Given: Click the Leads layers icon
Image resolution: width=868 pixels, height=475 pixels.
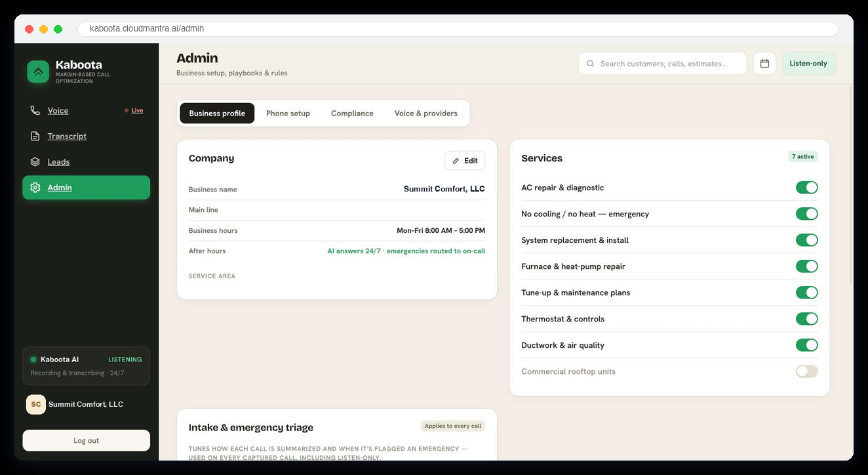Looking at the screenshot, I should [x=35, y=161].
